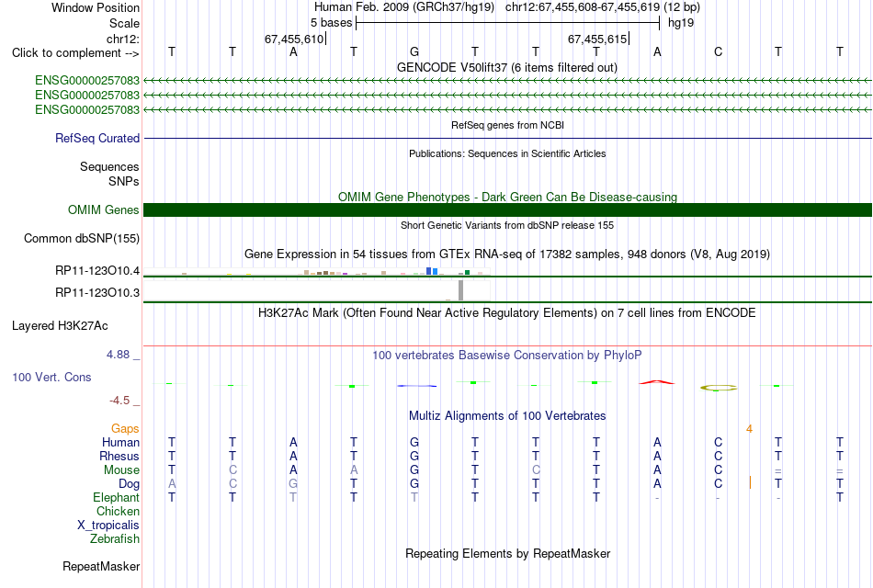Click the SNPs publications track label
Viewport: 873px width, 588px height.
pos(124,181)
